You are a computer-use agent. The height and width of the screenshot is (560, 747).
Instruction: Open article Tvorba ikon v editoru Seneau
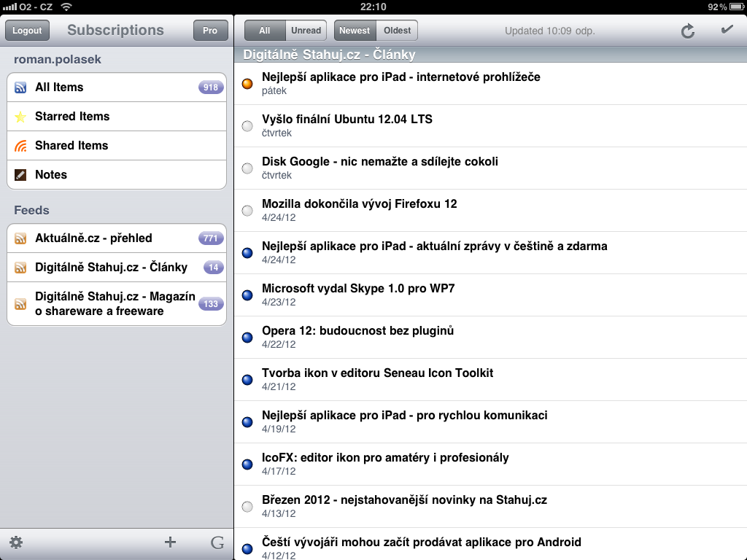coord(491,380)
